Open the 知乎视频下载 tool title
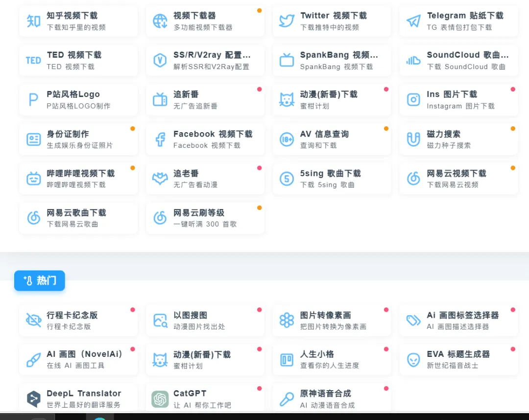Image resolution: width=529 pixels, height=420 pixels. (72, 16)
